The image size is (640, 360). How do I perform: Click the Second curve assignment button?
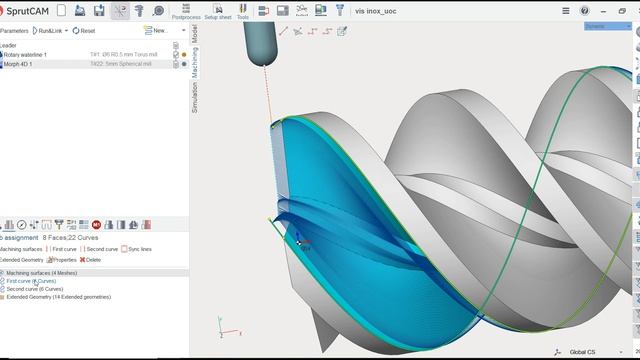coord(99,249)
